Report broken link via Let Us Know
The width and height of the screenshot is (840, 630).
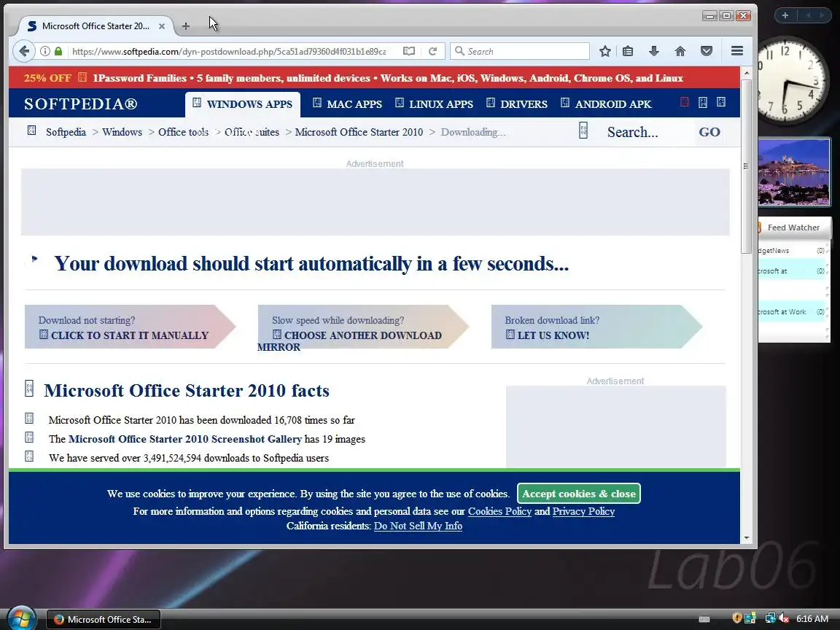pos(596,327)
